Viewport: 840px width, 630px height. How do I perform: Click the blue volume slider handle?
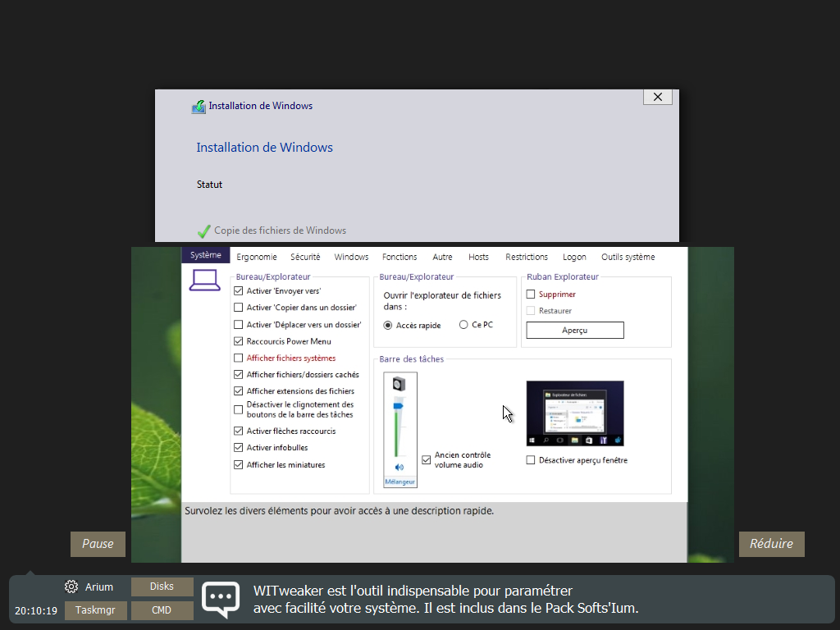[398, 406]
